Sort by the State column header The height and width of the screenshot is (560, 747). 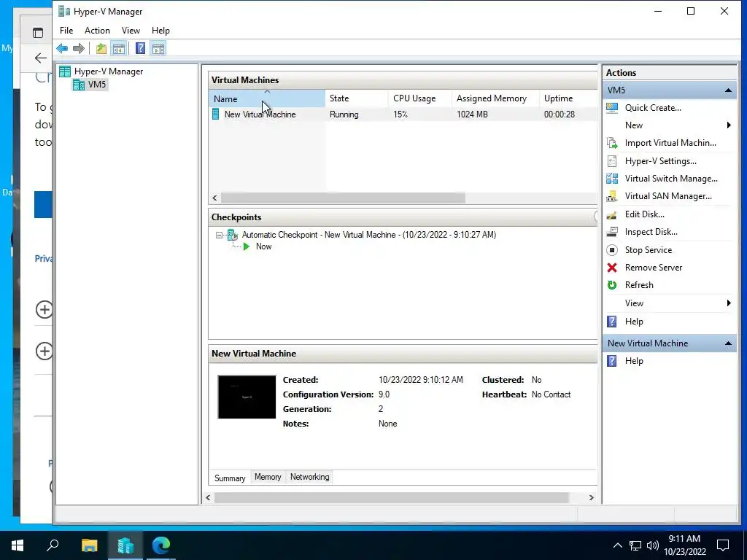[x=356, y=98]
